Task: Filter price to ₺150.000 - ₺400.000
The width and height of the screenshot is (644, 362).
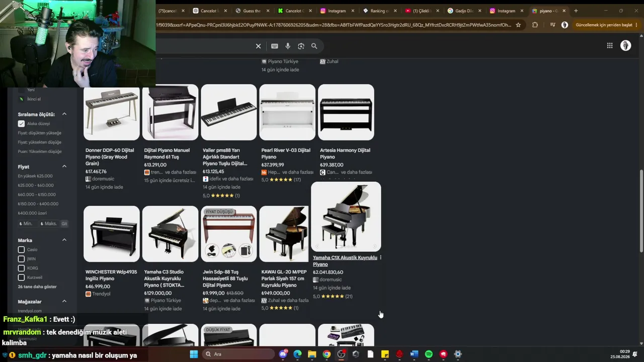Action: pyautogui.click(x=38, y=204)
